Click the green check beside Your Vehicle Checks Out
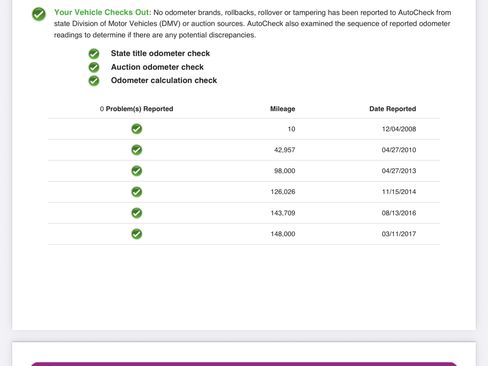This screenshot has width=488, height=366. (x=39, y=14)
